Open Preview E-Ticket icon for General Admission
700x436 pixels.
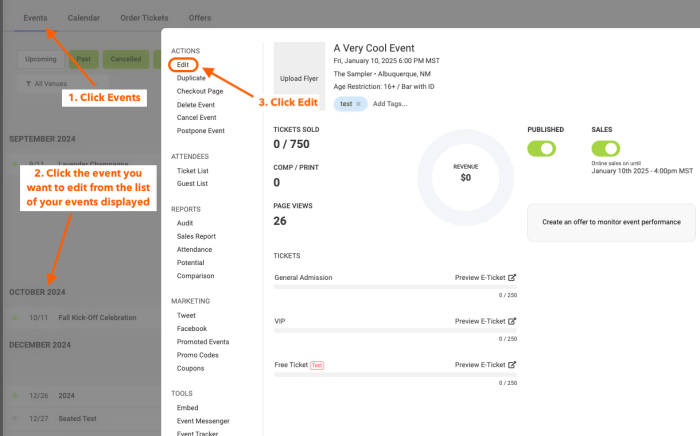pos(512,278)
